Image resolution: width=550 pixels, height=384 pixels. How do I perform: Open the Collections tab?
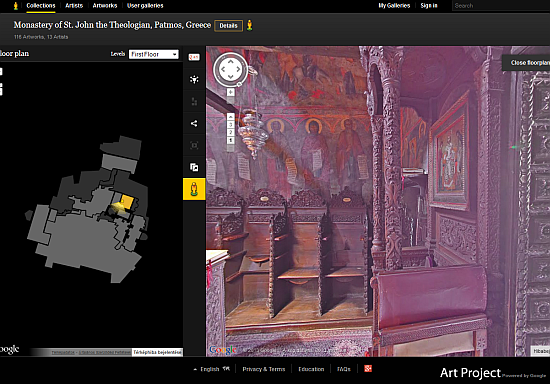click(x=41, y=6)
